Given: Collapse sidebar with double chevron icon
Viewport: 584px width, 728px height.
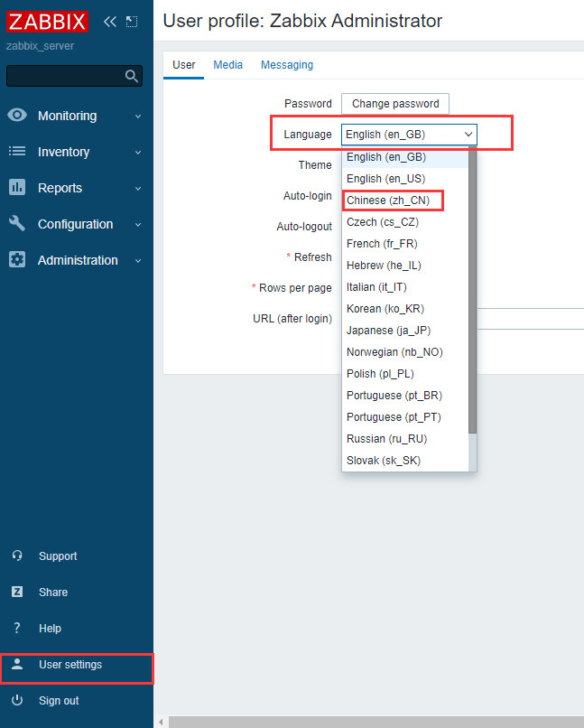Looking at the screenshot, I should (109, 22).
